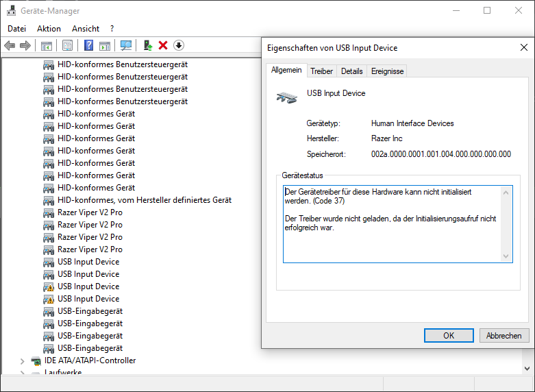Close the Eigenschaften von USB Input Device dialog
Viewport: 535px width, 392px height.
pos(524,47)
